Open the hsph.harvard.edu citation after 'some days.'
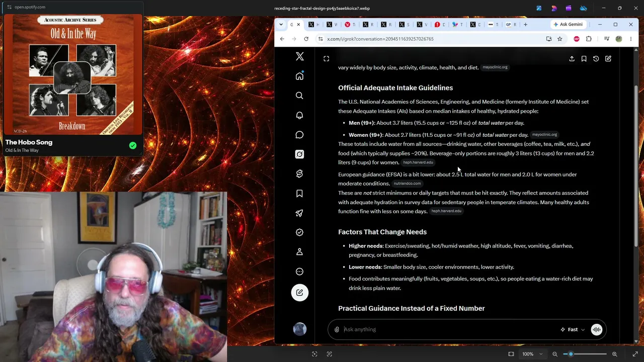The image size is (644, 362). pos(446,211)
